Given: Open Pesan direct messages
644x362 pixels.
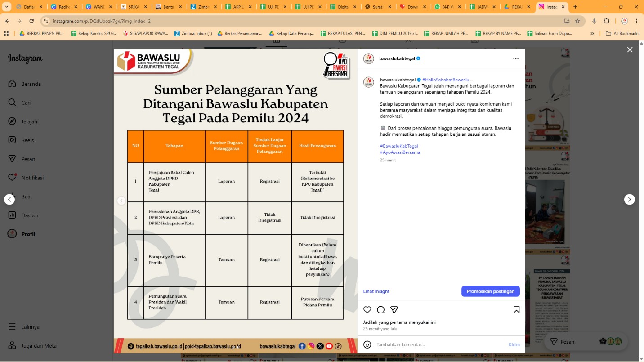Looking at the screenshot, I should [27, 159].
